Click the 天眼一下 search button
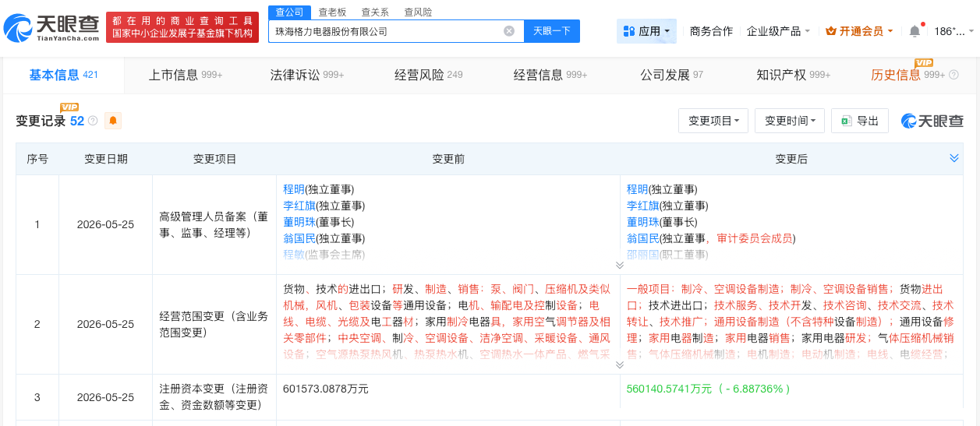The image size is (980, 426). point(551,31)
